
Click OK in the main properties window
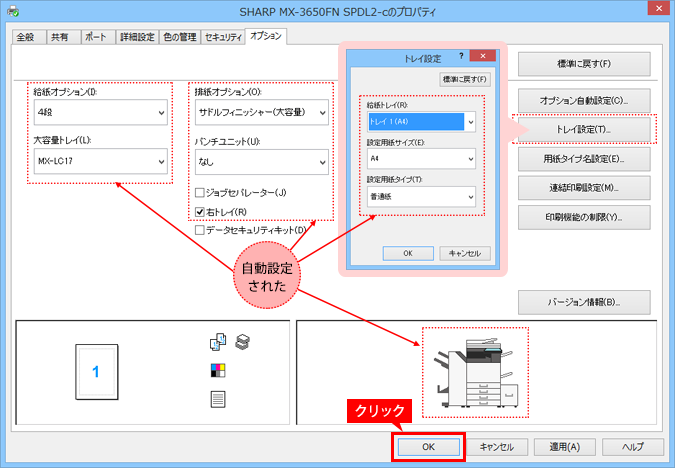pyautogui.click(x=428, y=447)
